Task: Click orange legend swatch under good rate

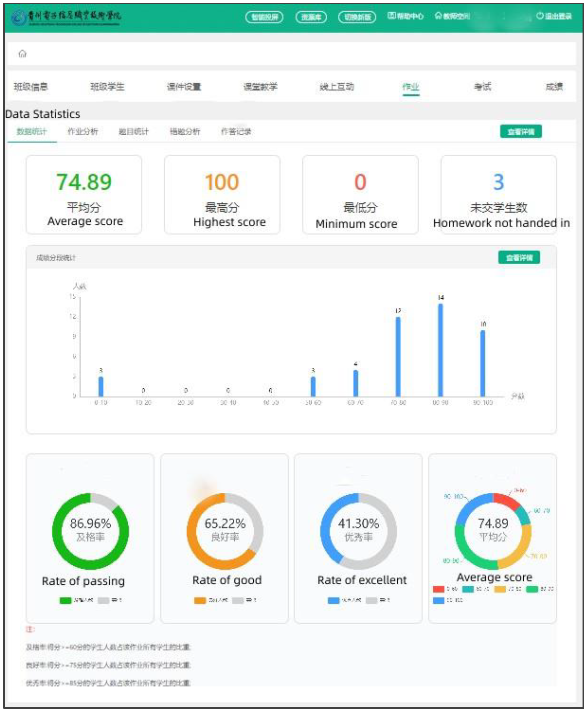Action: coord(200,601)
